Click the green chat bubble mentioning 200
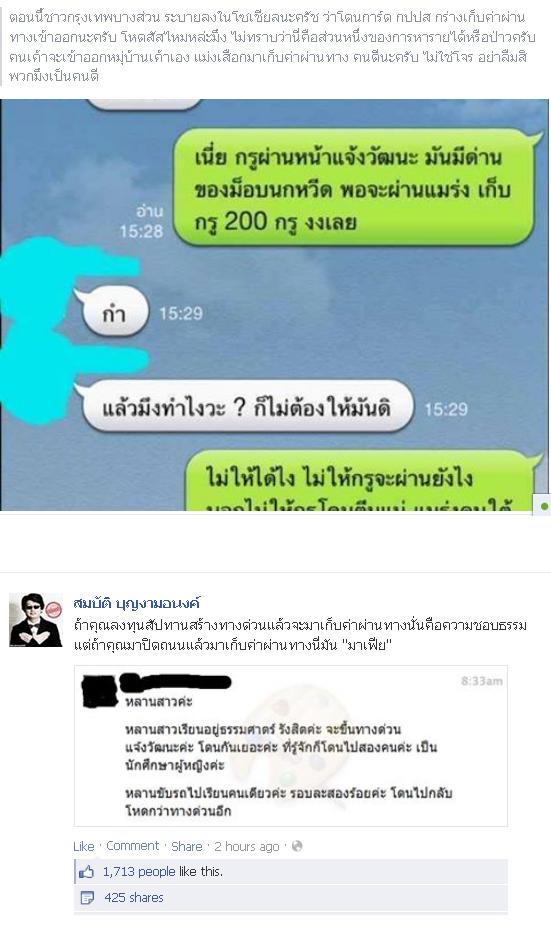 (x=355, y=188)
